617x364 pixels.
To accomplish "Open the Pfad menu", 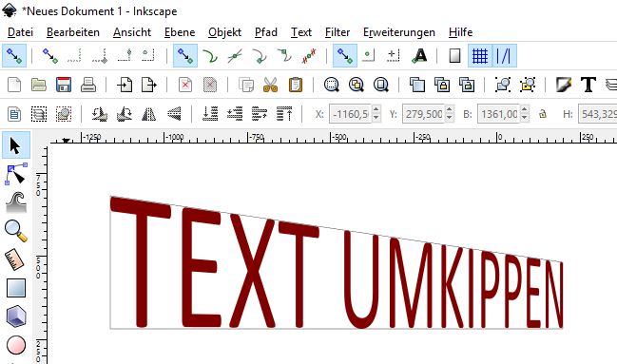I will pyautogui.click(x=266, y=32).
